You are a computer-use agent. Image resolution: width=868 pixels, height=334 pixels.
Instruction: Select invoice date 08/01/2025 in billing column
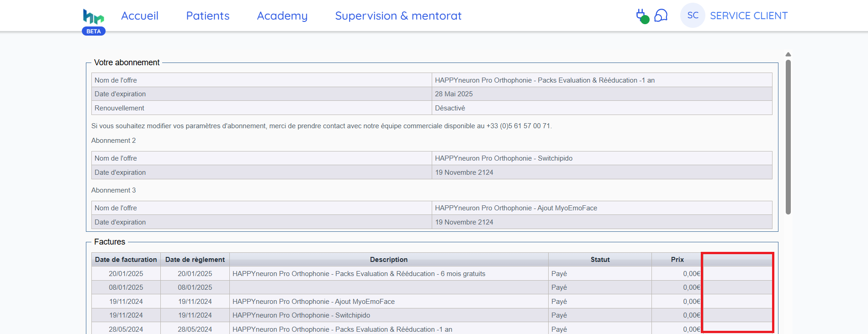pos(126,287)
